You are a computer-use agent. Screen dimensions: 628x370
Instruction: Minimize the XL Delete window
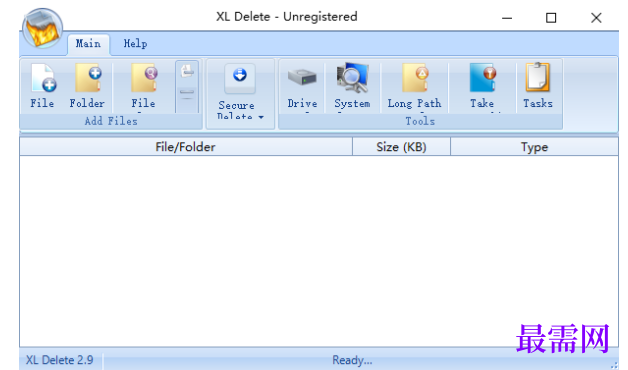pyautogui.click(x=507, y=18)
